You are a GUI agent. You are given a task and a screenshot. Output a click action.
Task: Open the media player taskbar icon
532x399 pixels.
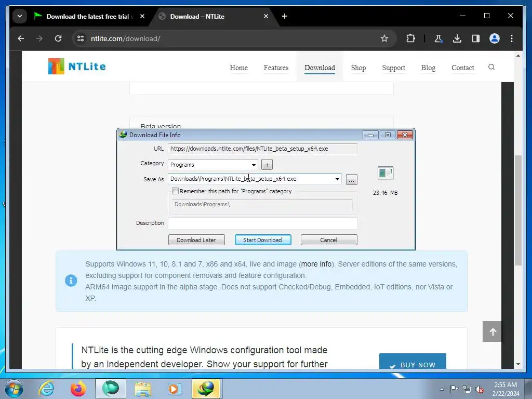point(175,389)
